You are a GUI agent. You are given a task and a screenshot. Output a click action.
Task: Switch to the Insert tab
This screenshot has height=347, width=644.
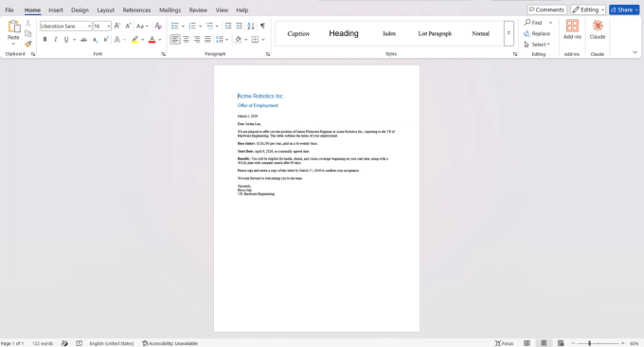tap(56, 9)
